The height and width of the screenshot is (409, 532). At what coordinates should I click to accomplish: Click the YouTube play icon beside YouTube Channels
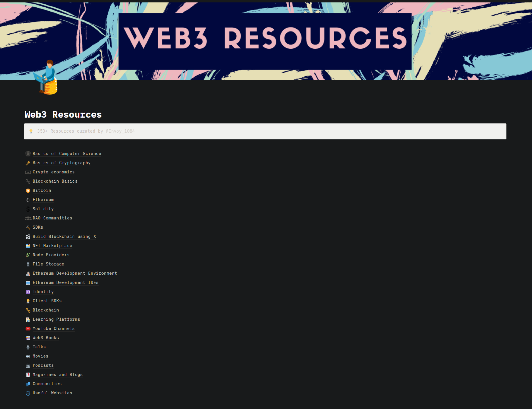pyautogui.click(x=28, y=329)
